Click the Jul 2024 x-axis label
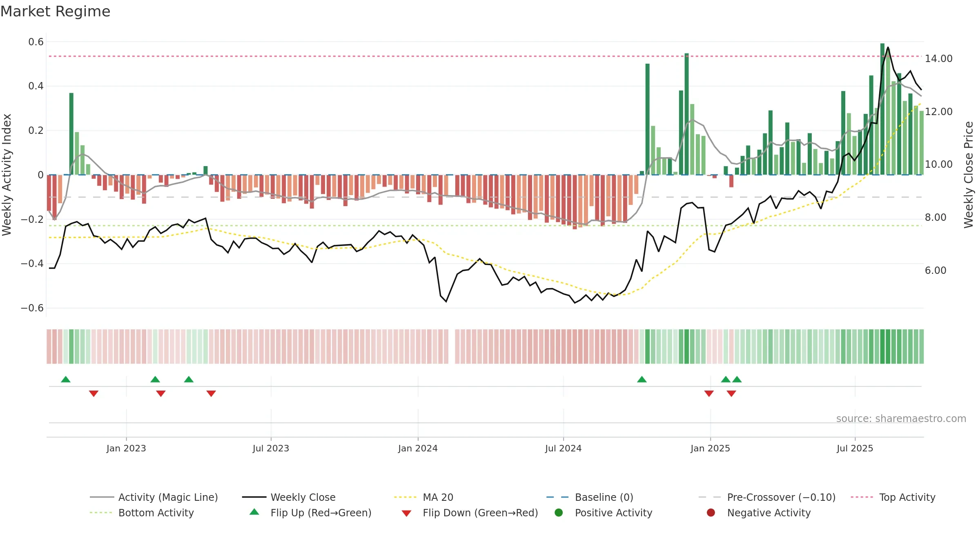980x551 pixels. 563,448
